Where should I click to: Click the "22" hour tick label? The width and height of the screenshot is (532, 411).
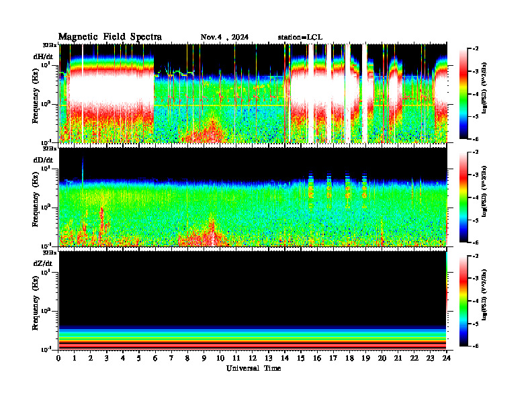414,358
